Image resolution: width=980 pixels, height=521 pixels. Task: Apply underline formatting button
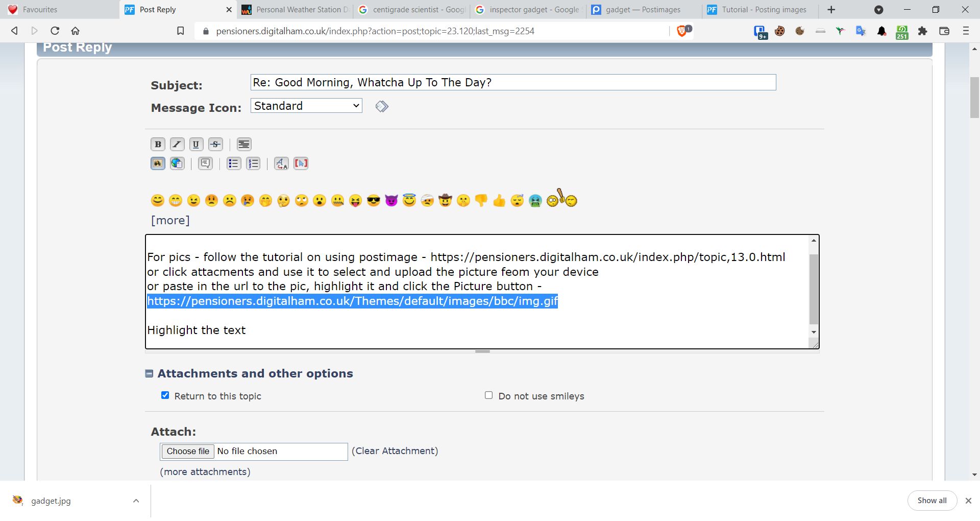[x=196, y=145]
